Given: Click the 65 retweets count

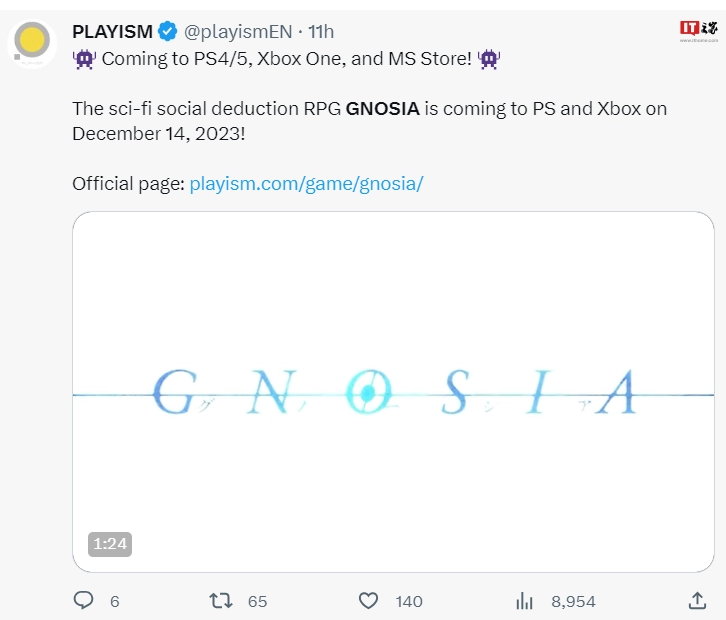Looking at the screenshot, I should (x=257, y=601).
